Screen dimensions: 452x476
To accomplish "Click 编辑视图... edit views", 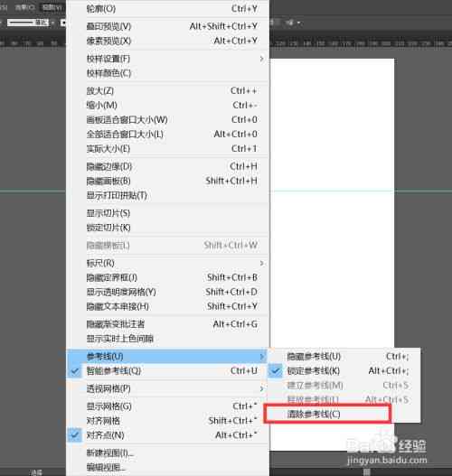I will [167, 467].
